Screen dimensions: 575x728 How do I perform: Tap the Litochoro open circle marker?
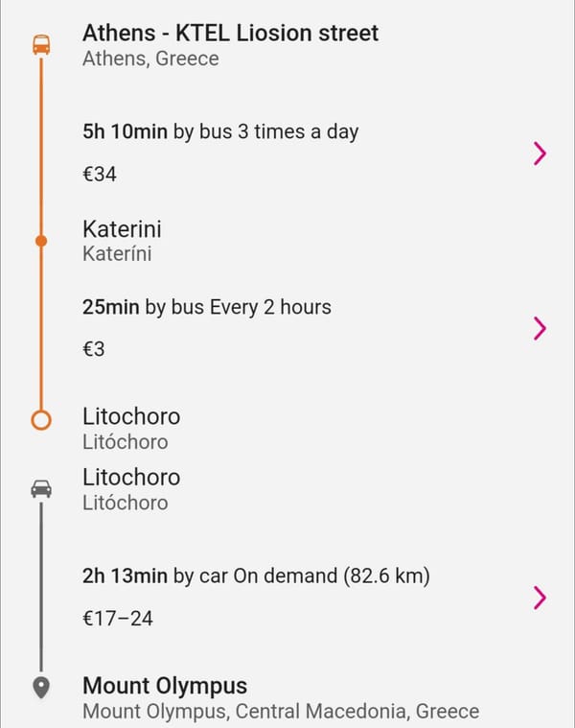click(41, 420)
